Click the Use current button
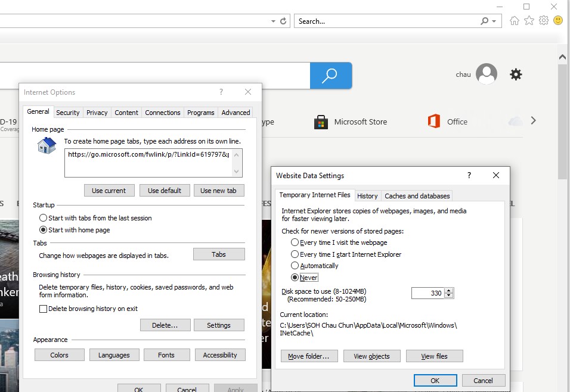 [109, 191]
